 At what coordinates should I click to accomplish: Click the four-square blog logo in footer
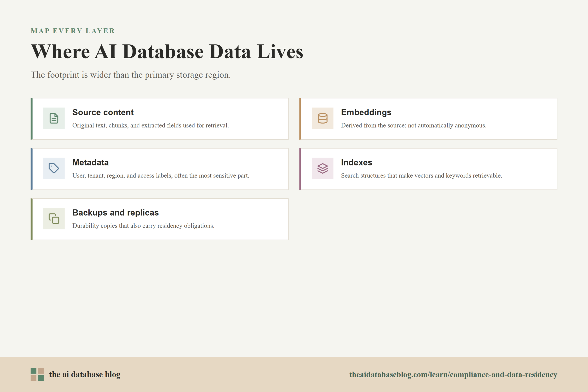click(x=37, y=374)
